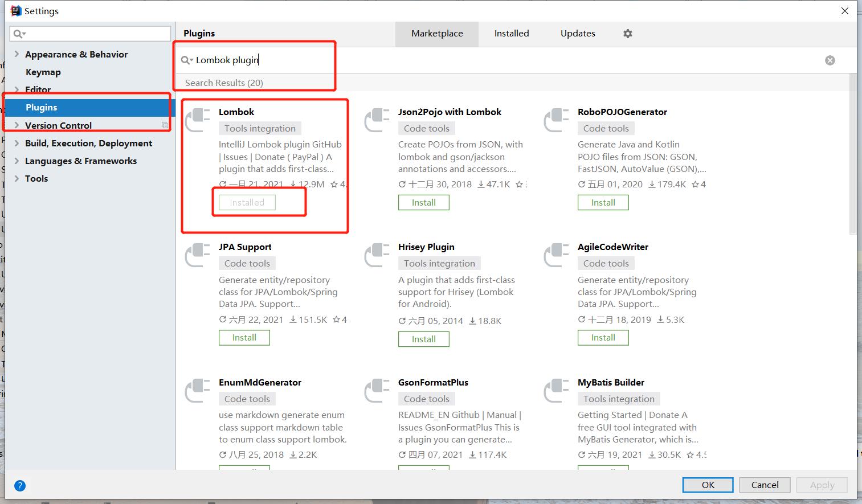
Task: Select Plugins in the settings tree
Action: (x=90, y=107)
